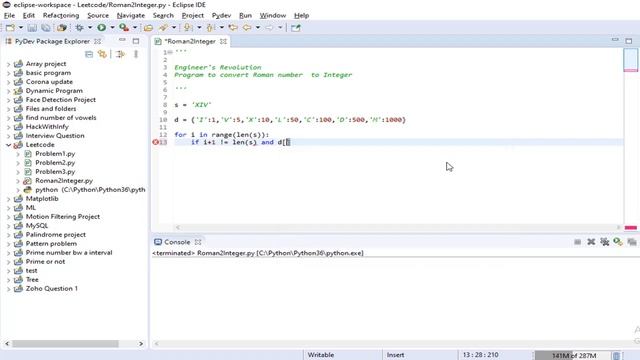Click the error marker on line 13
Screen dimensions: 640x360
point(155,142)
